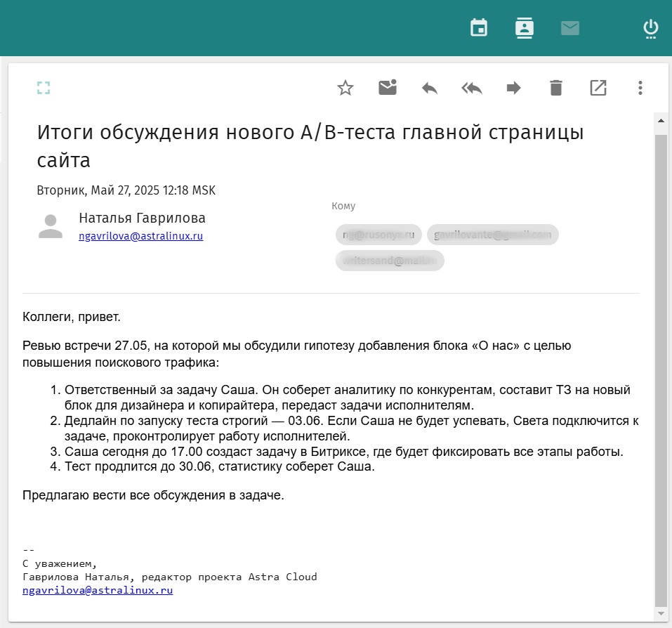This screenshot has width=672, height=628.
Task: Reply to the sender
Action: (430, 89)
